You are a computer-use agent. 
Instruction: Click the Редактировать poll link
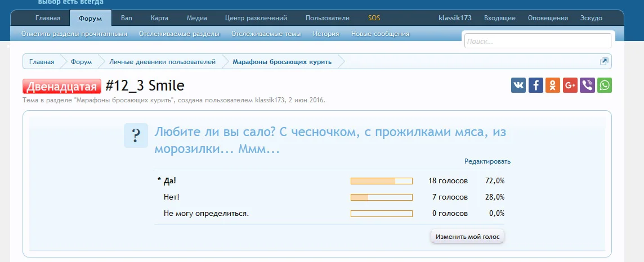tap(487, 161)
